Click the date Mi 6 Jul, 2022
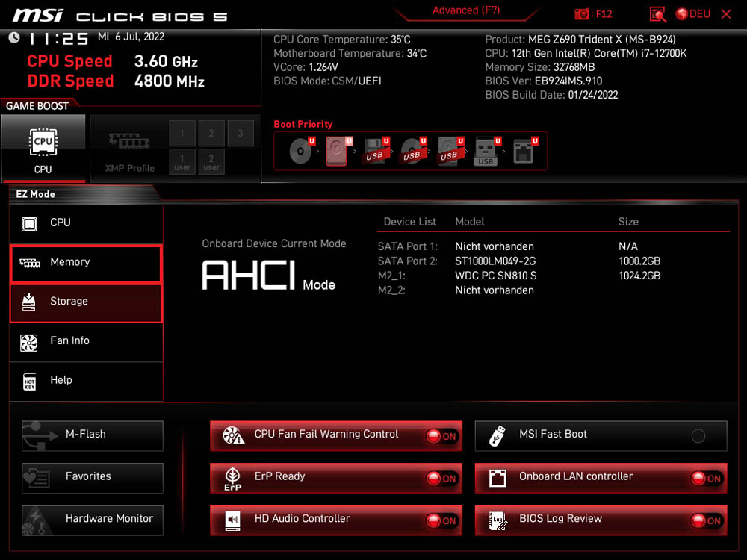 point(131,37)
